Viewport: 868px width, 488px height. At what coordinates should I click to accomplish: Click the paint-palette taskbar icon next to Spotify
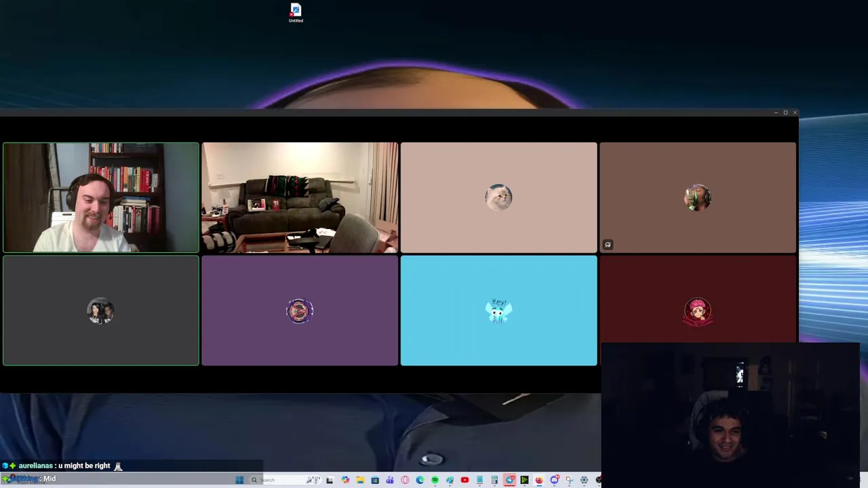click(450, 480)
